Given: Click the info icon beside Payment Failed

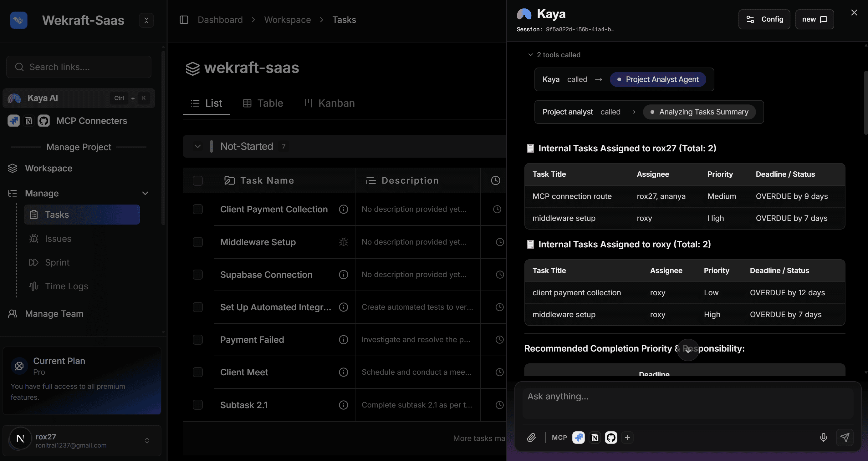Looking at the screenshot, I should [343, 339].
